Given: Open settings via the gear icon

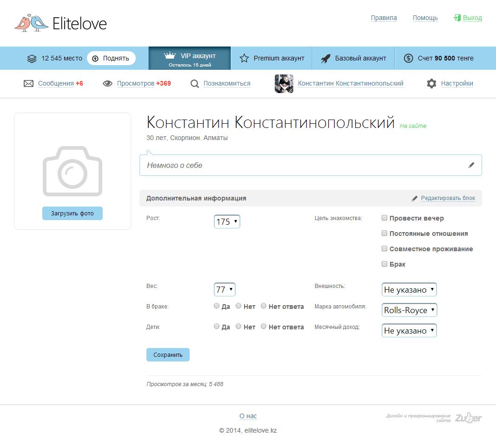Looking at the screenshot, I should [x=431, y=84].
